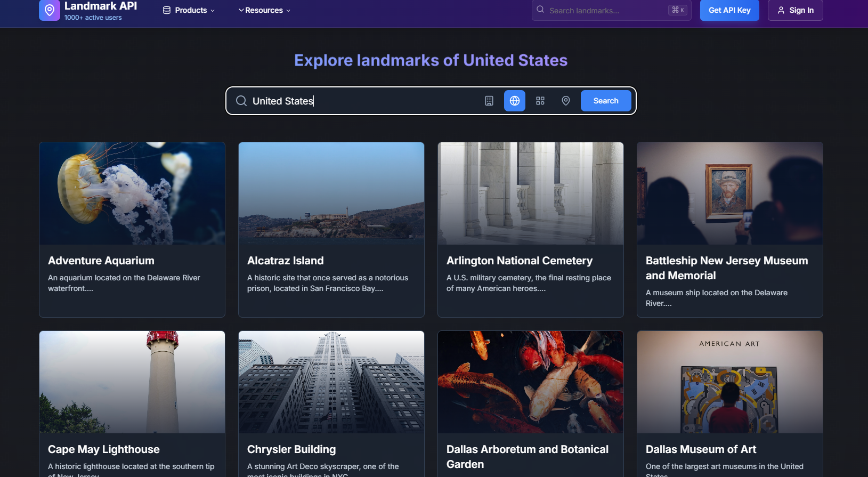Click the Cape May Lighthouse title
Screen dimensions: 868x477
click(104, 449)
